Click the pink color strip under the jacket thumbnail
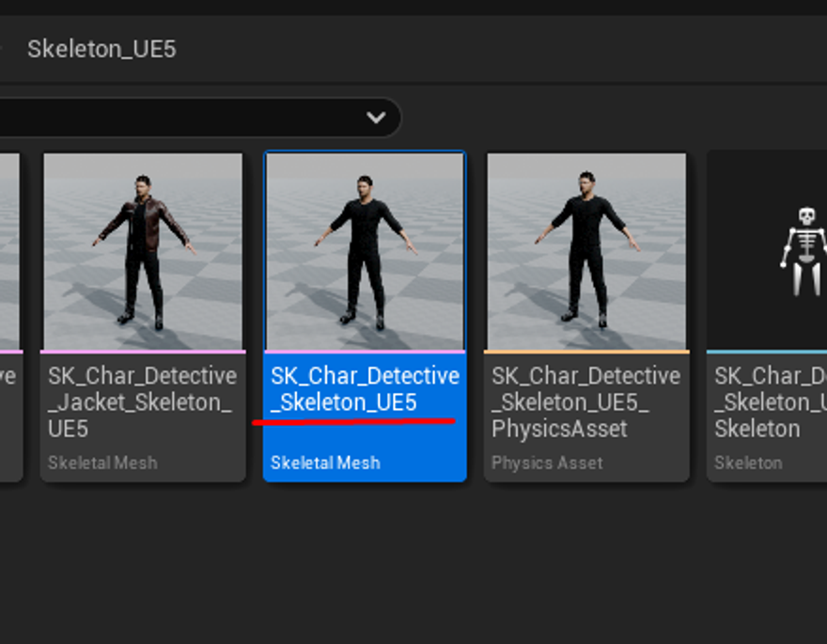This screenshot has height=644, width=827. pyautogui.click(x=144, y=352)
